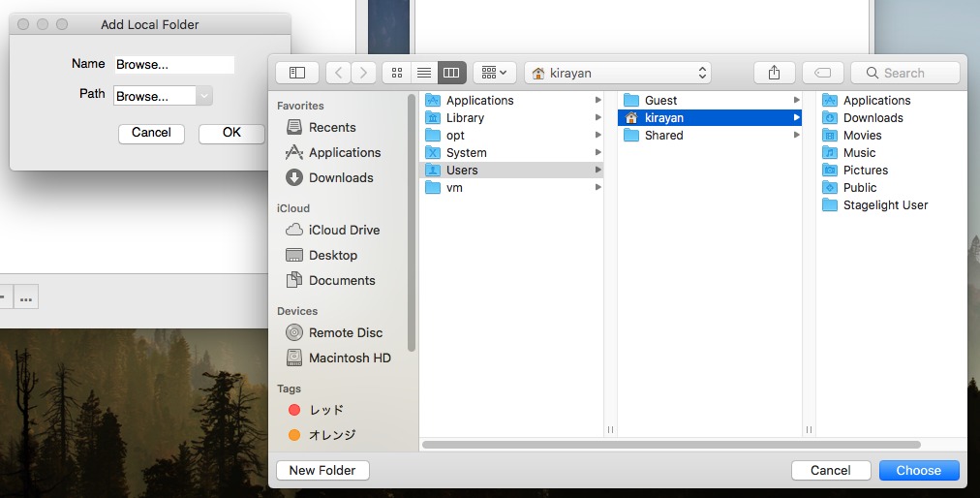Select the Guest user folder
This screenshot has height=498, width=980.
[x=710, y=100]
